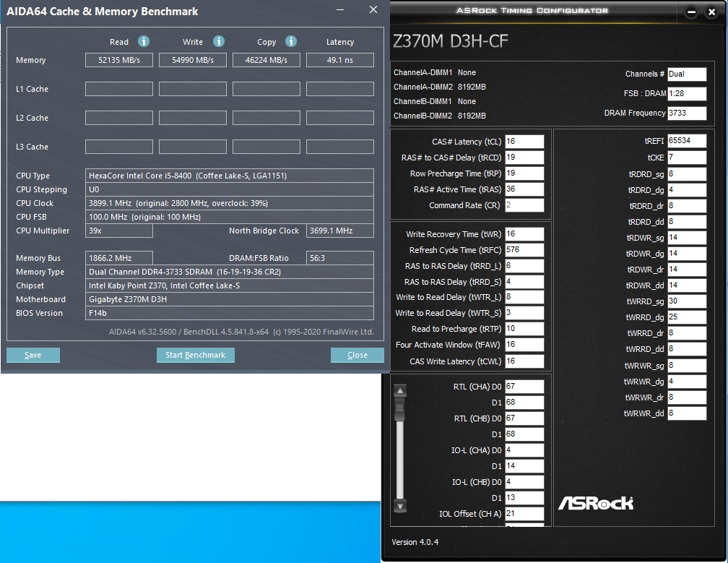This screenshot has height=563, width=728.
Task: Click the Memory Type field
Action: pos(230,272)
